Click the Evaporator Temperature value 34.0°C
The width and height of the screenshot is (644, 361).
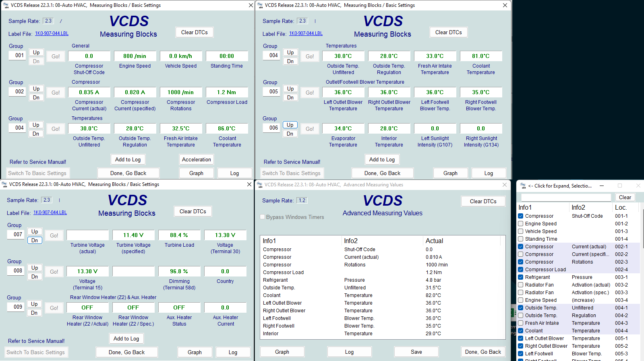[343, 128]
